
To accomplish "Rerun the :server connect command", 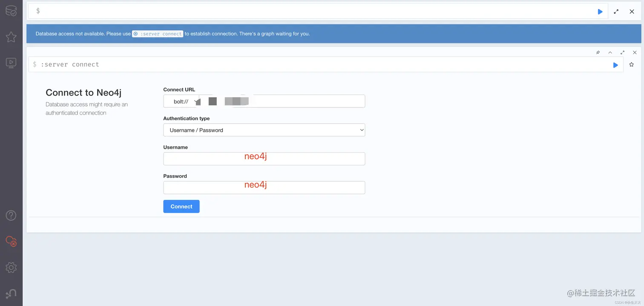I will point(615,65).
